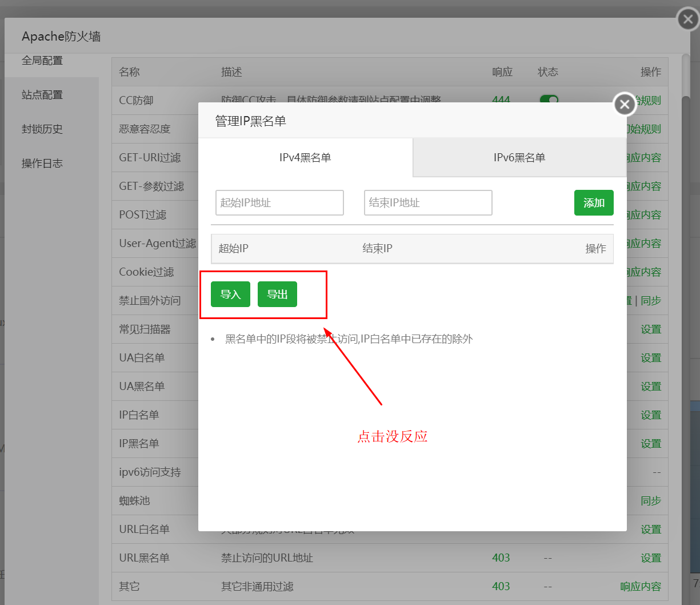Viewport: 700px width, 605px height.
Task: Open 封锁历史 in the sidebar
Action: [x=42, y=129]
